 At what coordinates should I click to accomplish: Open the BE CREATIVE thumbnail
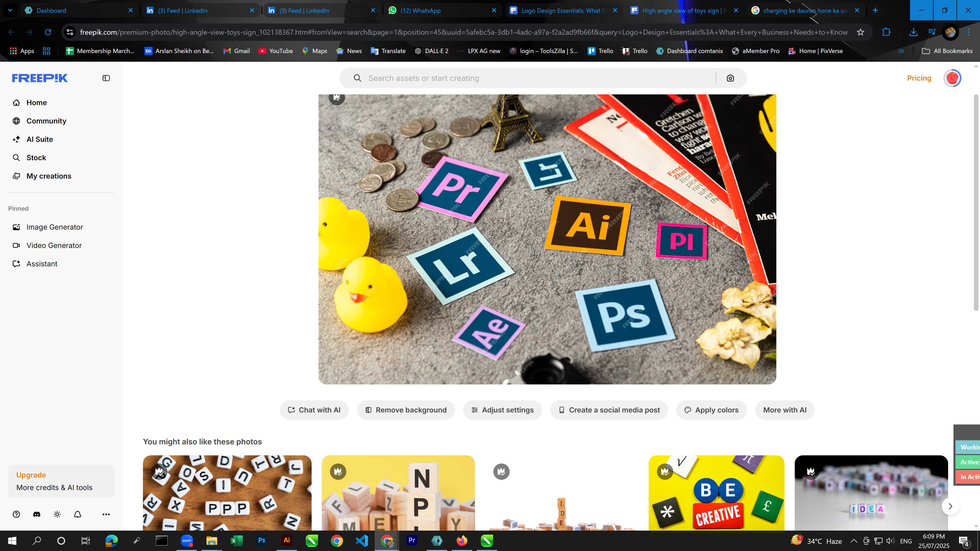tap(716, 493)
